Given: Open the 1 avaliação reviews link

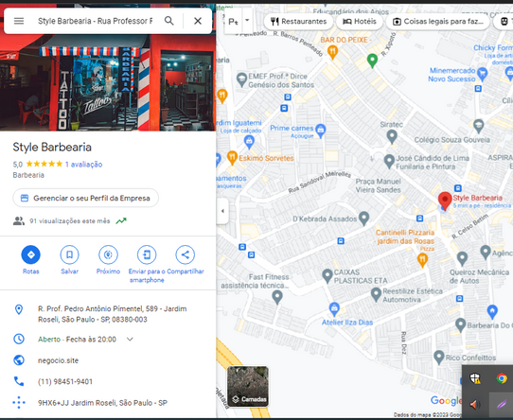Looking at the screenshot, I should pyautogui.click(x=83, y=165).
